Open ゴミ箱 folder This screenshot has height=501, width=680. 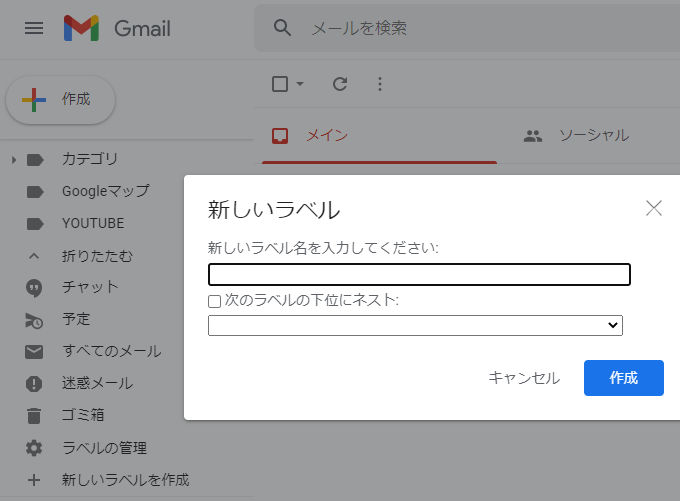[83, 415]
